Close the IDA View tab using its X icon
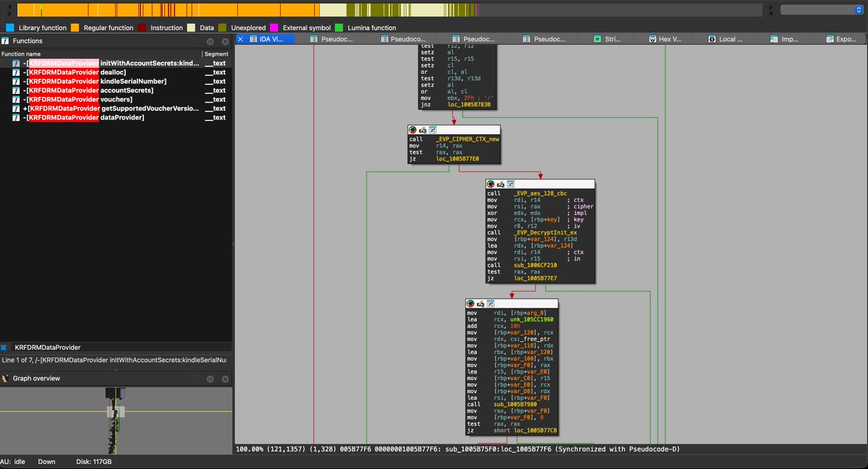Viewport: 868px width, 469px height. (242, 39)
